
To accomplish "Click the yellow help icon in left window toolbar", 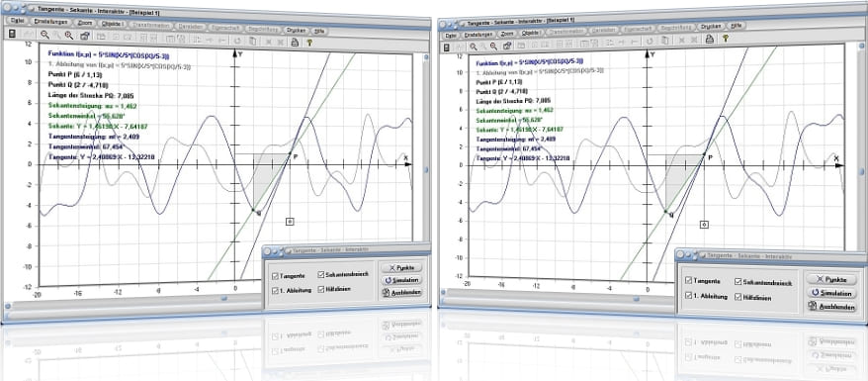I will pyautogui.click(x=308, y=42).
